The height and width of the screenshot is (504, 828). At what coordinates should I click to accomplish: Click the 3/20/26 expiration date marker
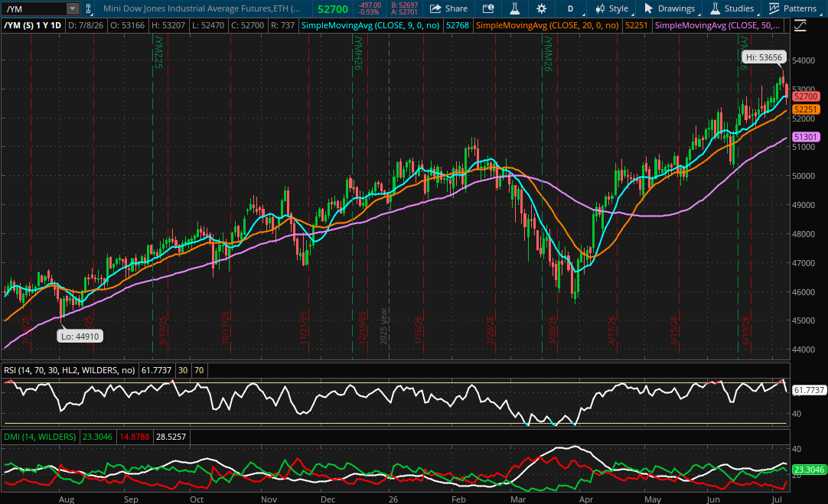point(552,330)
